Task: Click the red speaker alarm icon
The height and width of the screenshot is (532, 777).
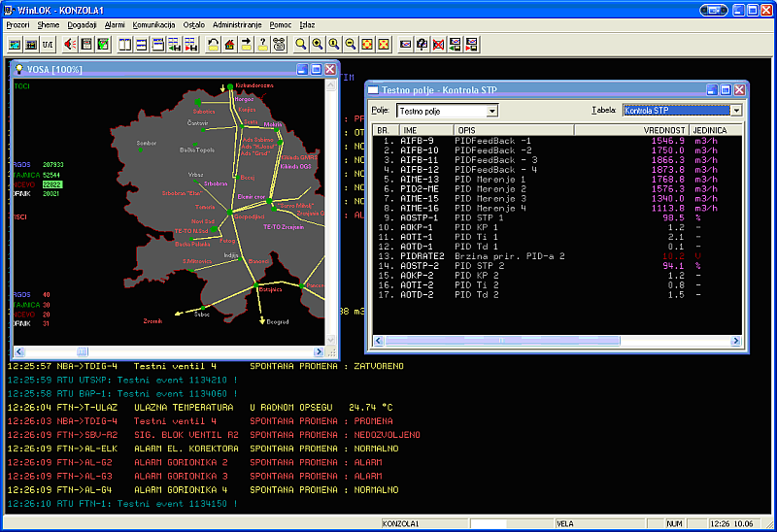Action: (70, 45)
